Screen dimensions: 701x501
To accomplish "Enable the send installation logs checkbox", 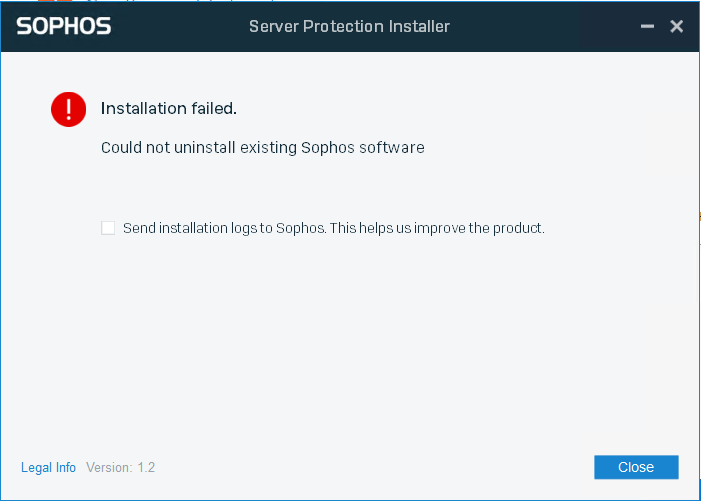I will (x=108, y=228).
